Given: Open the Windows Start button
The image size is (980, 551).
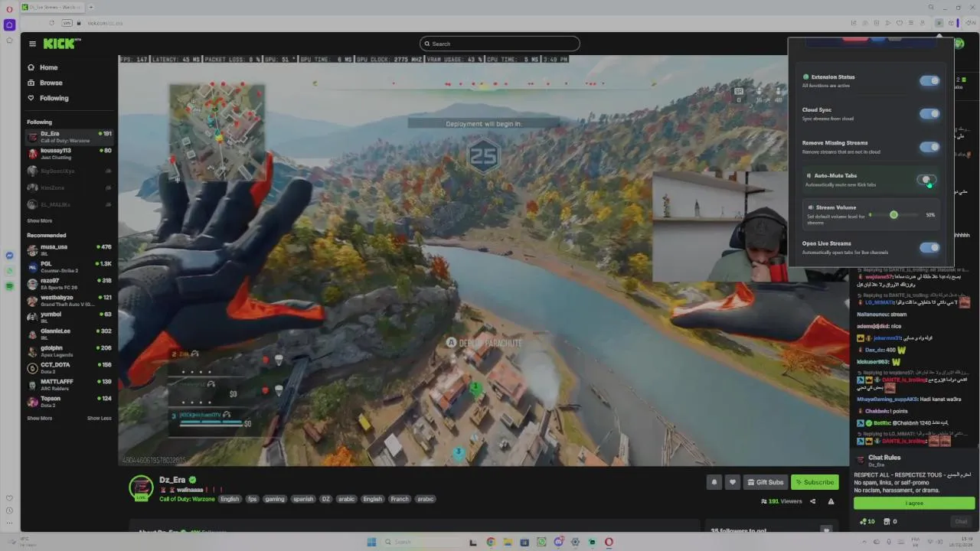Looking at the screenshot, I should click(371, 542).
